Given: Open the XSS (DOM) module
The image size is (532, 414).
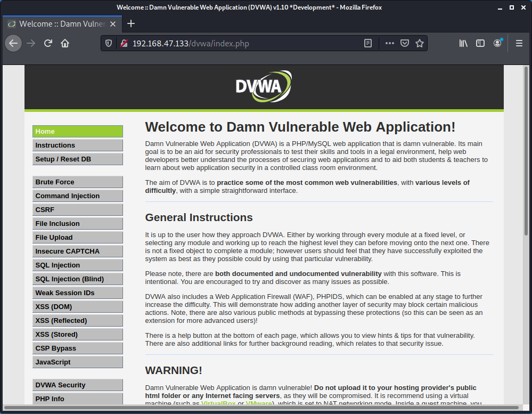Looking at the screenshot, I should click(x=78, y=307).
